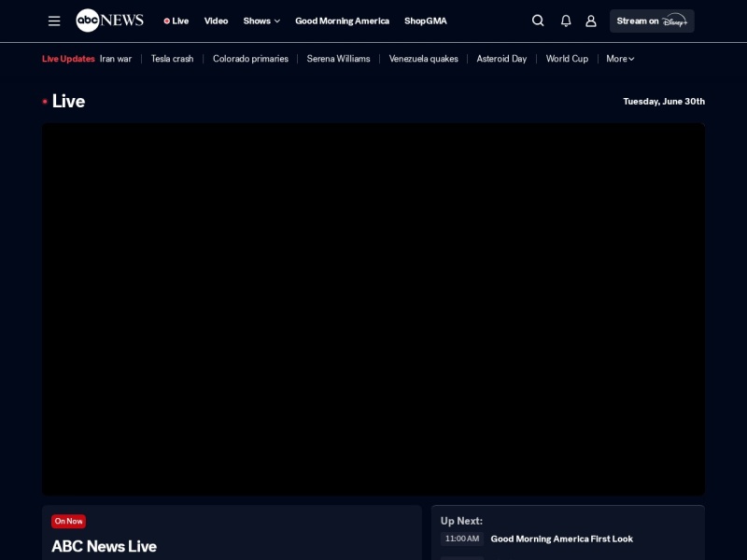Open Good Morning America nav item
747x560 pixels.
tap(342, 21)
